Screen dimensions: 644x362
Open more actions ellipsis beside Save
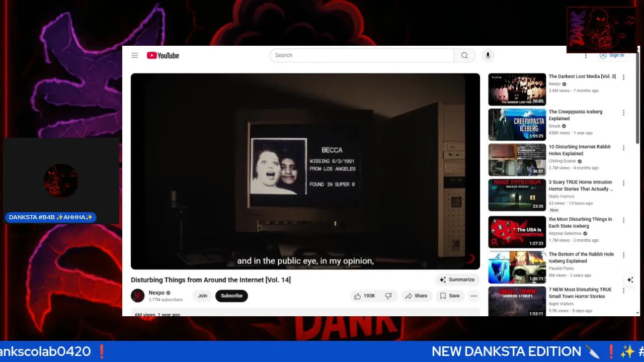[474, 296]
